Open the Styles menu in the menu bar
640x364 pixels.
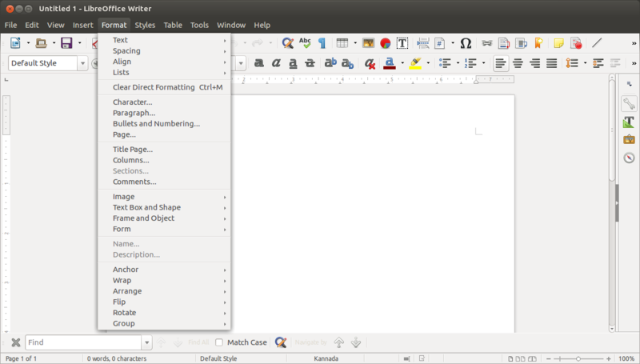coord(145,26)
